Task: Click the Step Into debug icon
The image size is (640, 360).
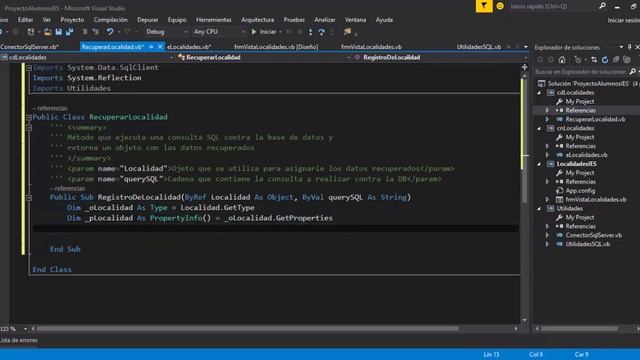Action: (x=311, y=32)
